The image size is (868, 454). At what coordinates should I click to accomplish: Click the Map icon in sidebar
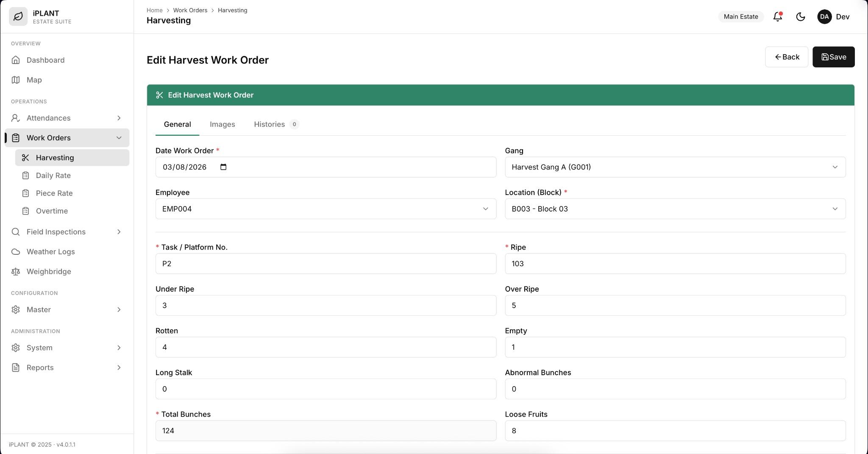16,80
